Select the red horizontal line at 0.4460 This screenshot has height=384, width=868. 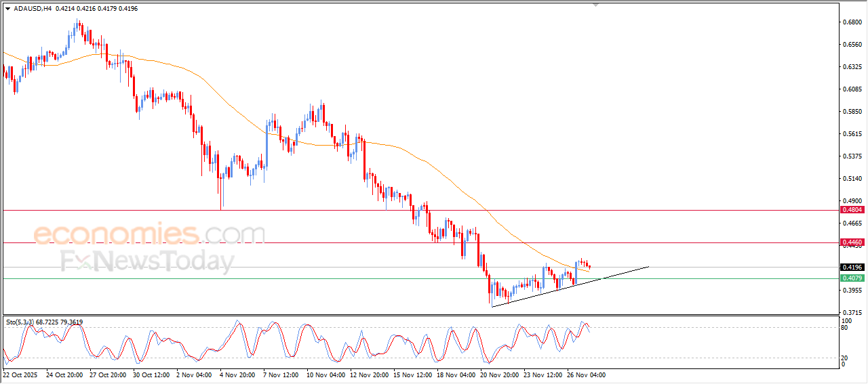[419, 242]
